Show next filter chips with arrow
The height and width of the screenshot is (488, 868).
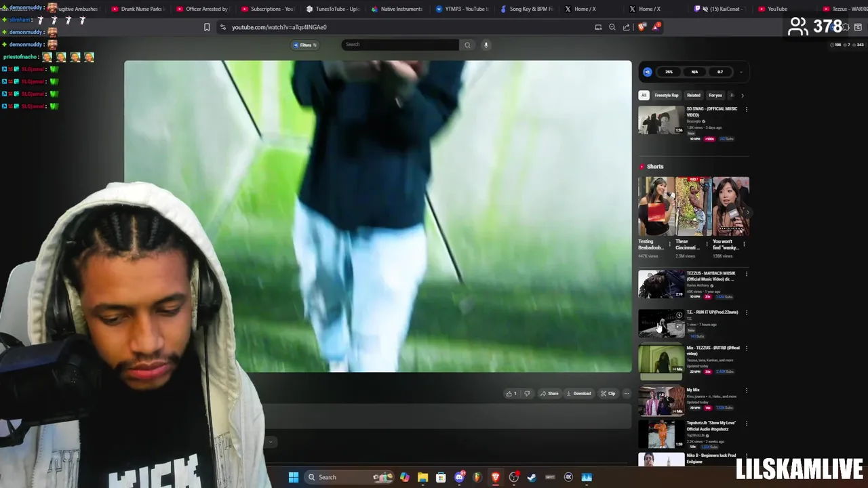[x=742, y=96]
